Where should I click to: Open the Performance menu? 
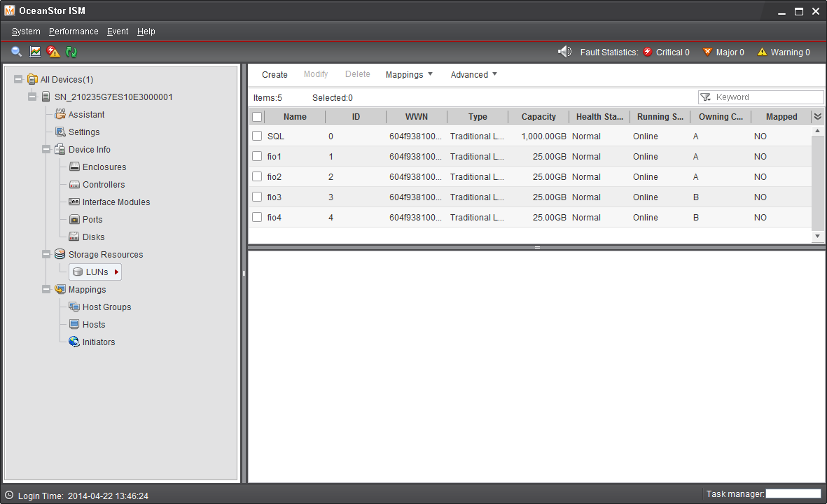point(74,31)
